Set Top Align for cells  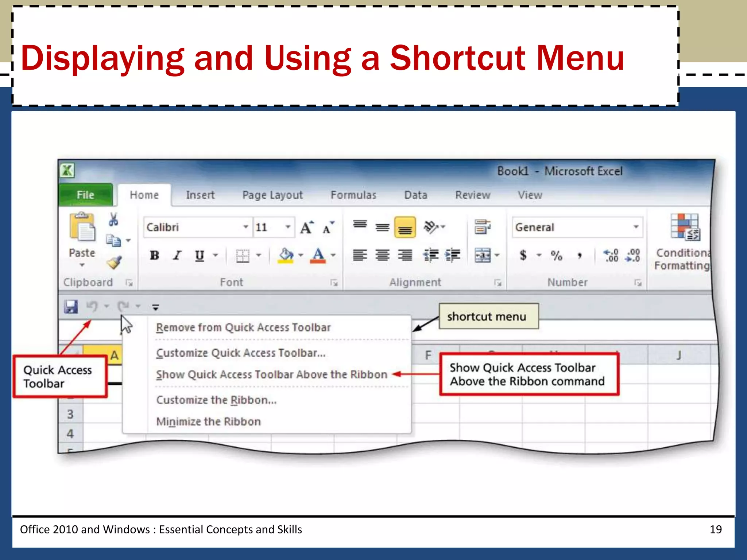[x=360, y=225]
